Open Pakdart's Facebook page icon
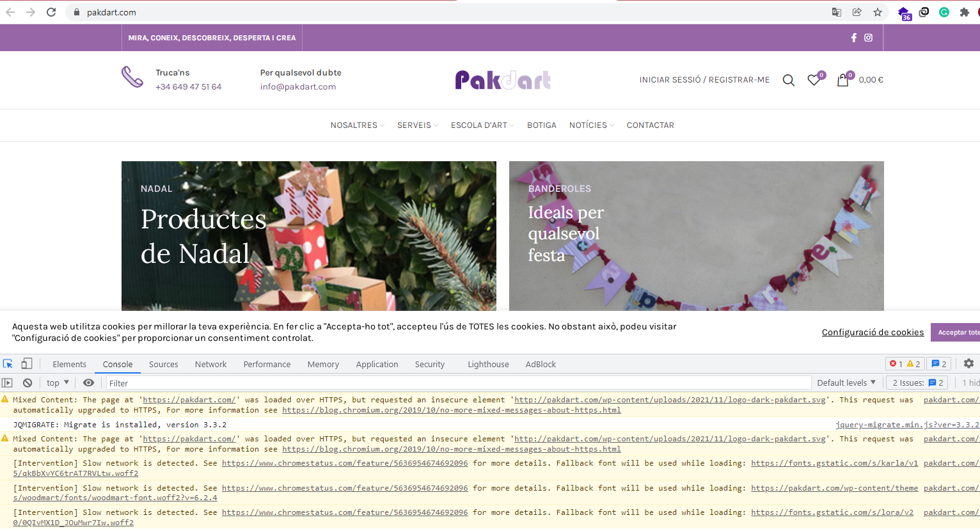The height and width of the screenshot is (529, 980). pyautogui.click(x=854, y=38)
